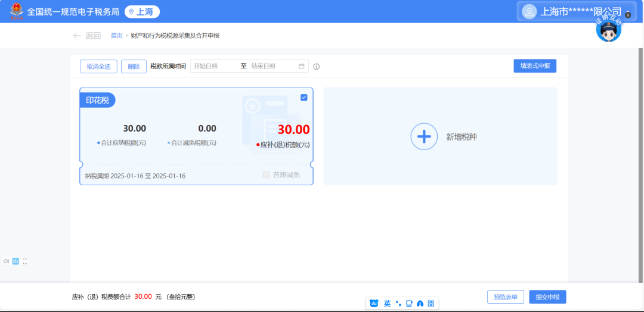
Task: Add a tax type with the plus icon
Action: [x=423, y=136]
